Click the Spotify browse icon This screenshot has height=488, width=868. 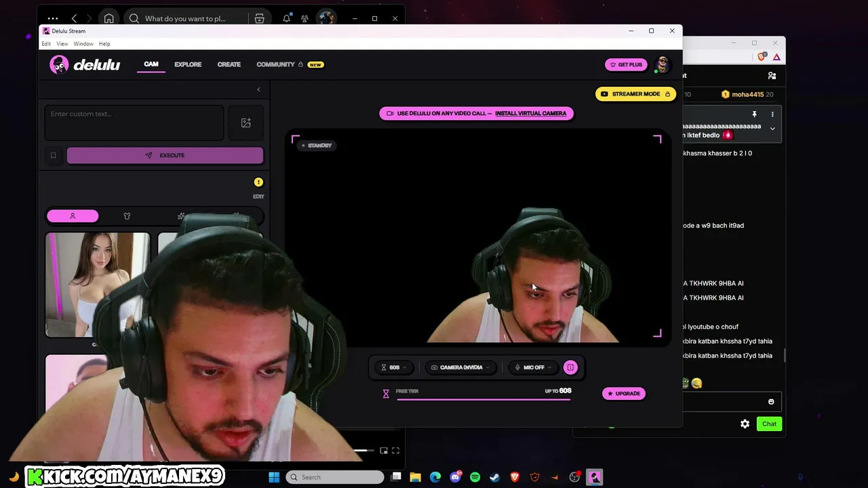pyautogui.click(x=259, y=18)
